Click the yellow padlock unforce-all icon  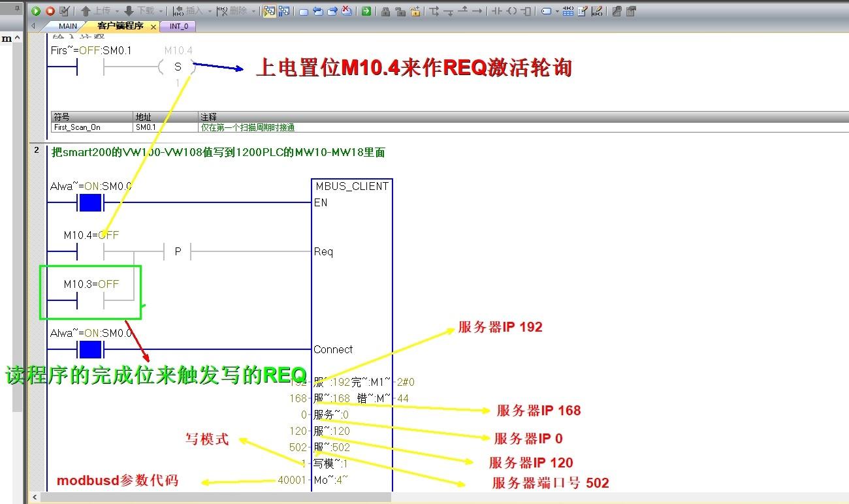[x=415, y=11]
